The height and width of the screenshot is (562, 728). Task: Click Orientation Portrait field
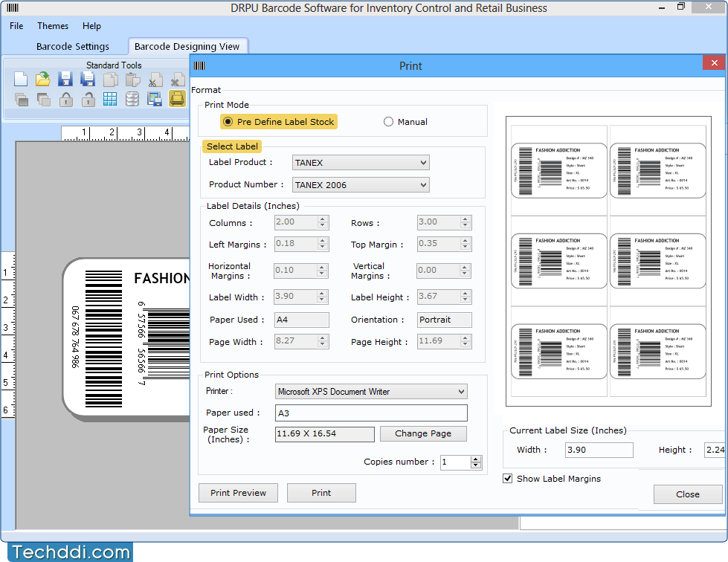(445, 320)
